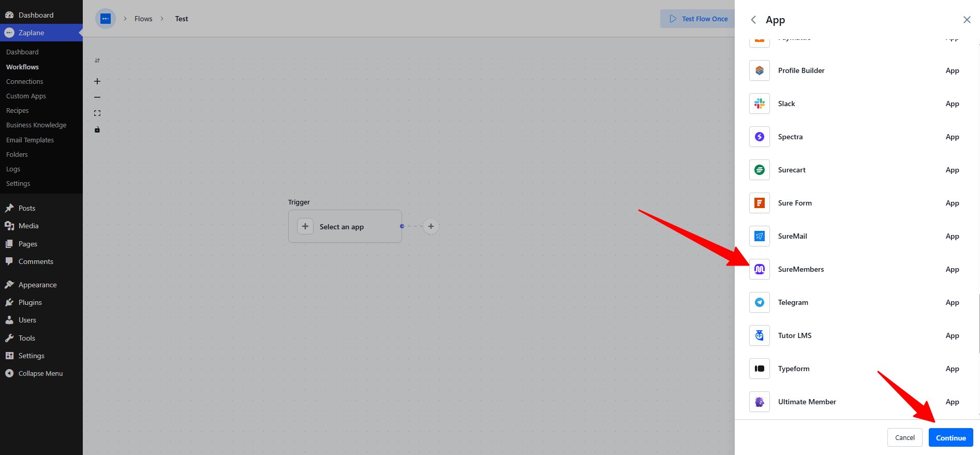This screenshot has width=980, height=455.
Task: Fit the flow canvas to view
Action: point(97,113)
